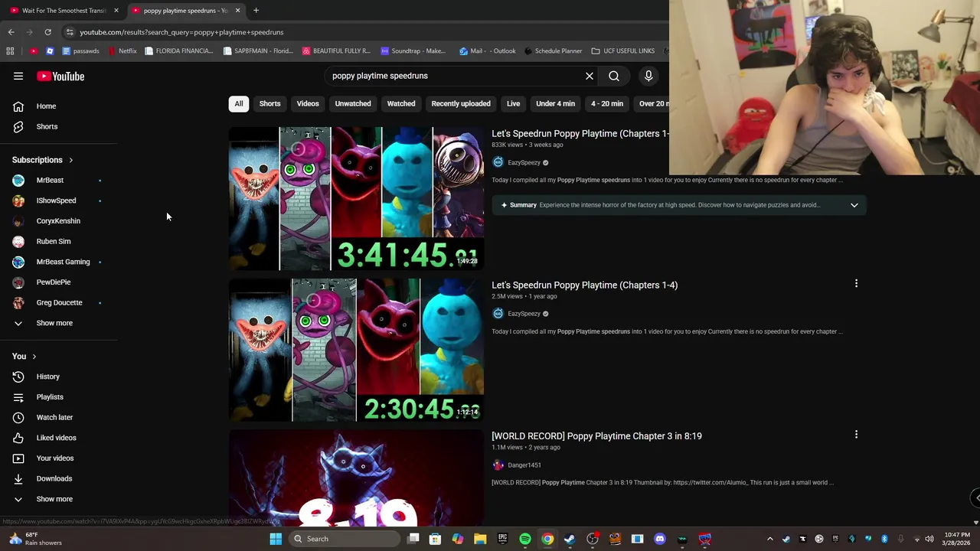This screenshot has width=980, height=551.
Task: Open Danger1451 channel link
Action: coord(524,465)
